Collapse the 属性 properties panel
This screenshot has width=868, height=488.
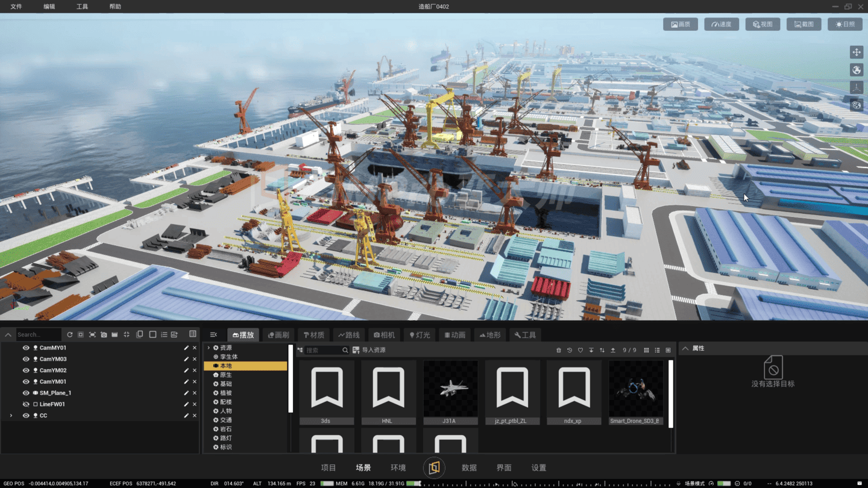pyautogui.click(x=685, y=348)
